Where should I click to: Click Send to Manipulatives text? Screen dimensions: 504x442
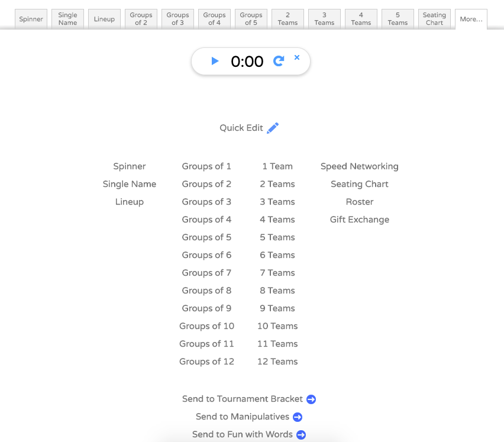(243, 417)
